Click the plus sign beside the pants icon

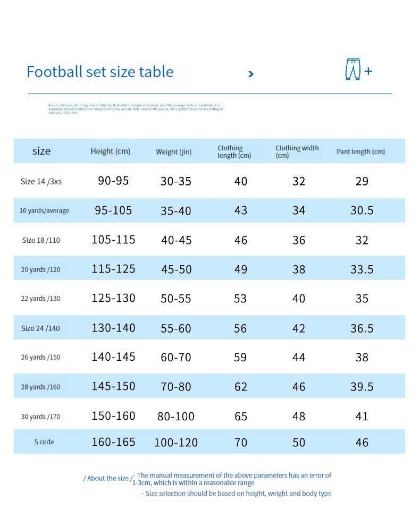point(368,71)
